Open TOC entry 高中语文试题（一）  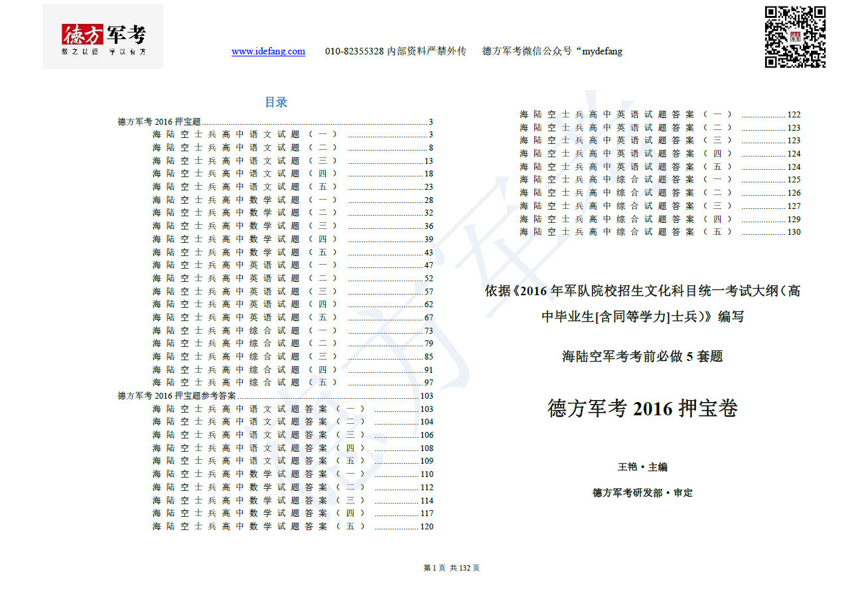pyautogui.click(x=293, y=135)
